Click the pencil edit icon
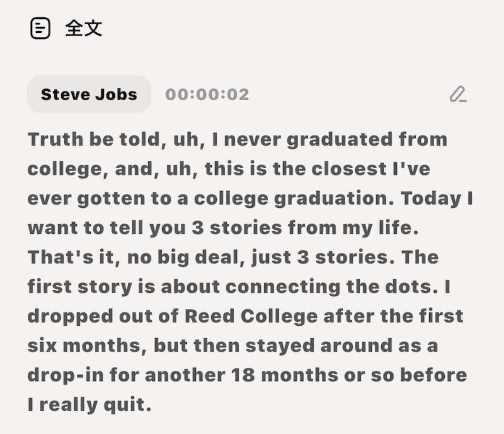Screen dimensions: 504x434 458,94
